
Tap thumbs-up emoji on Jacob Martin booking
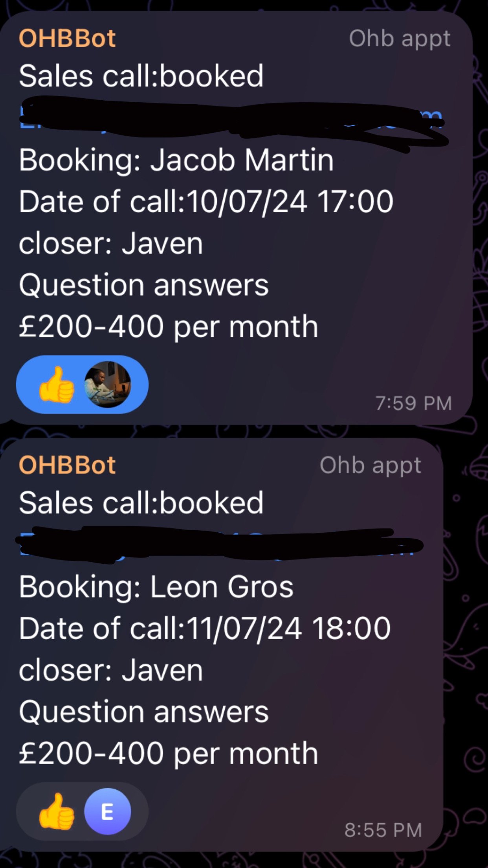pos(57,384)
